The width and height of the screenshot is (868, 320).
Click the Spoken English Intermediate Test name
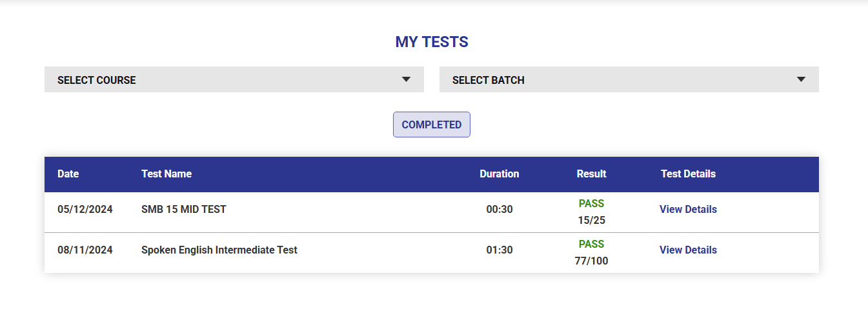pyautogui.click(x=219, y=250)
